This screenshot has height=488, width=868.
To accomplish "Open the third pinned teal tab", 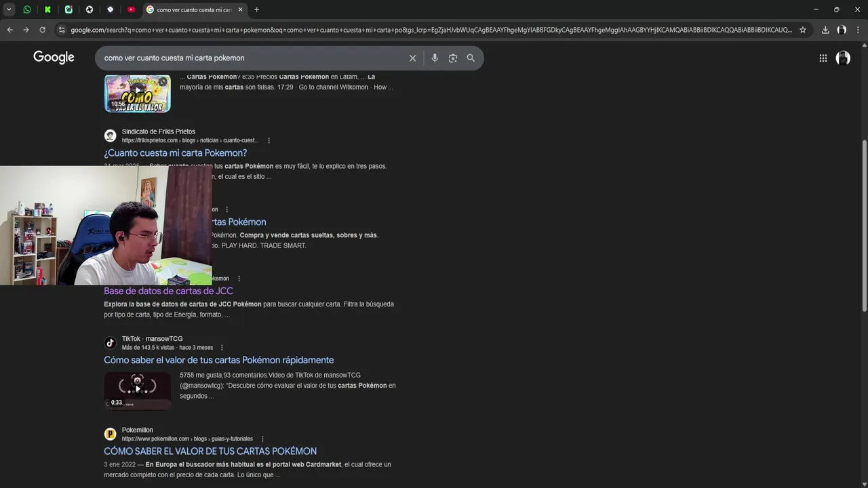I will coord(68,9).
